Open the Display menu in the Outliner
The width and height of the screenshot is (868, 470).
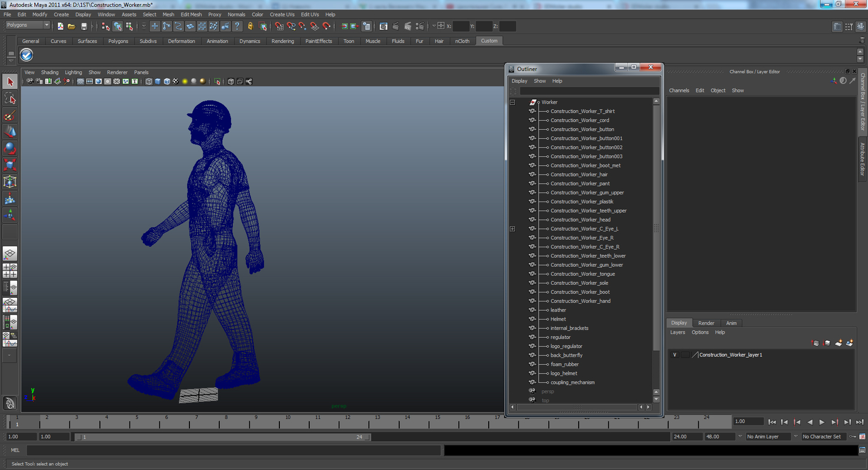click(519, 80)
